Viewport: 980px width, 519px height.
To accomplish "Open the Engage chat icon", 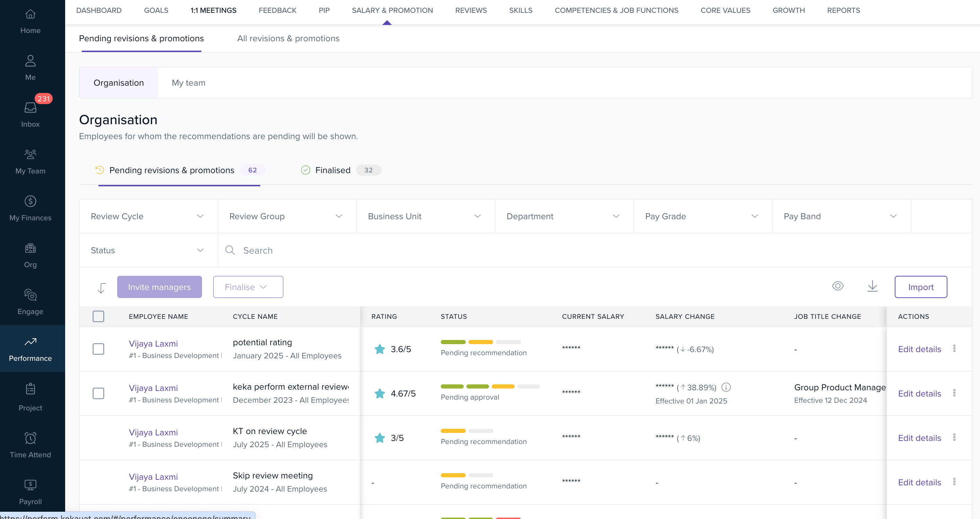I will pyautogui.click(x=30, y=295).
